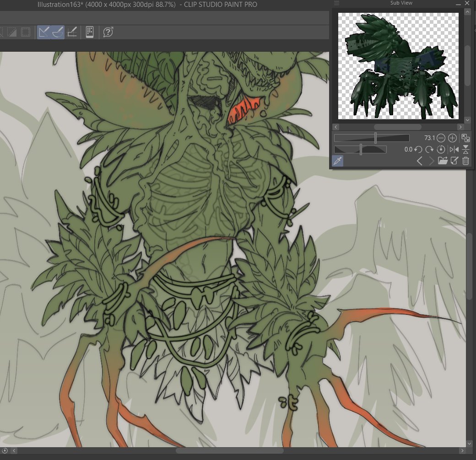Flip Sub View image vertically
The height and width of the screenshot is (460, 476).
(x=465, y=149)
